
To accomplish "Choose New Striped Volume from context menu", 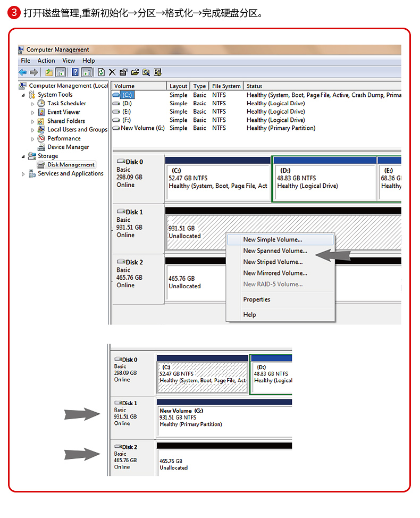I will 280,262.
